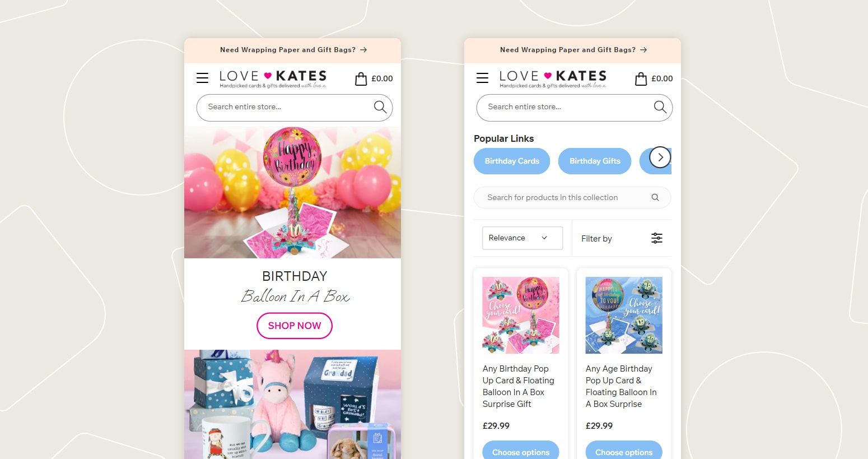
Task: Select the Birthday Cards popular link
Action: click(x=512, y=161)
